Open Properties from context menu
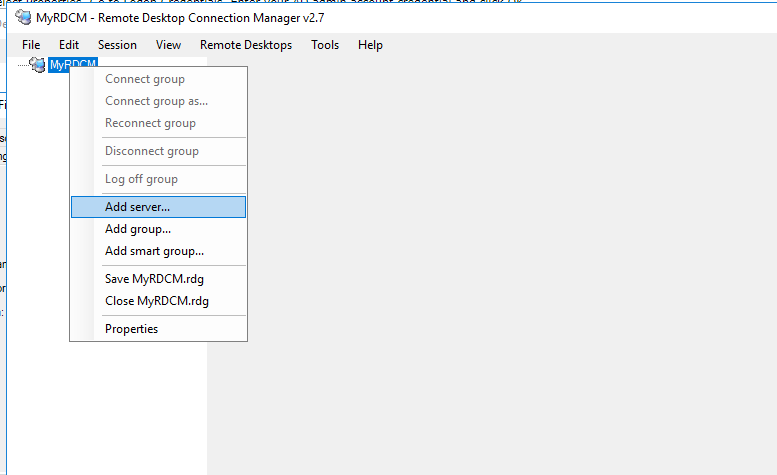 158,329
